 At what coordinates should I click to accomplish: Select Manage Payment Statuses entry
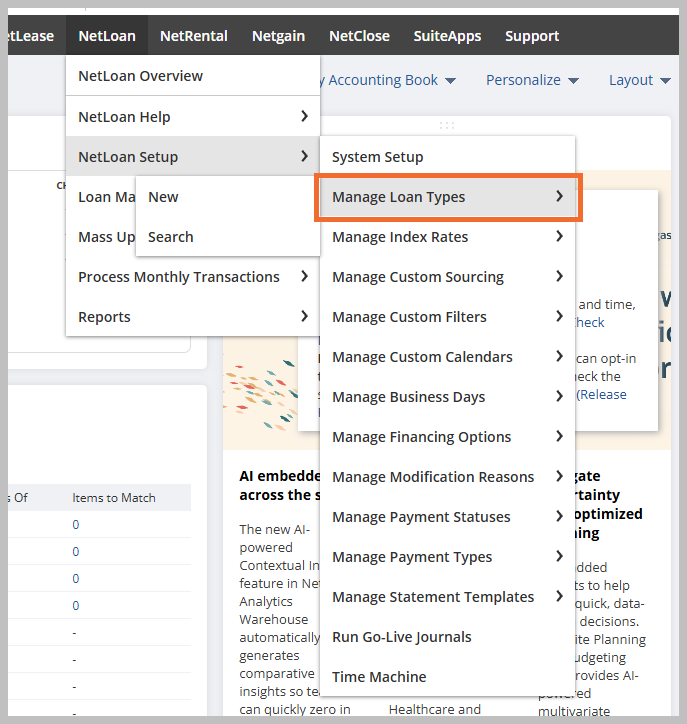pyautogui.click(x=447, y=517)
